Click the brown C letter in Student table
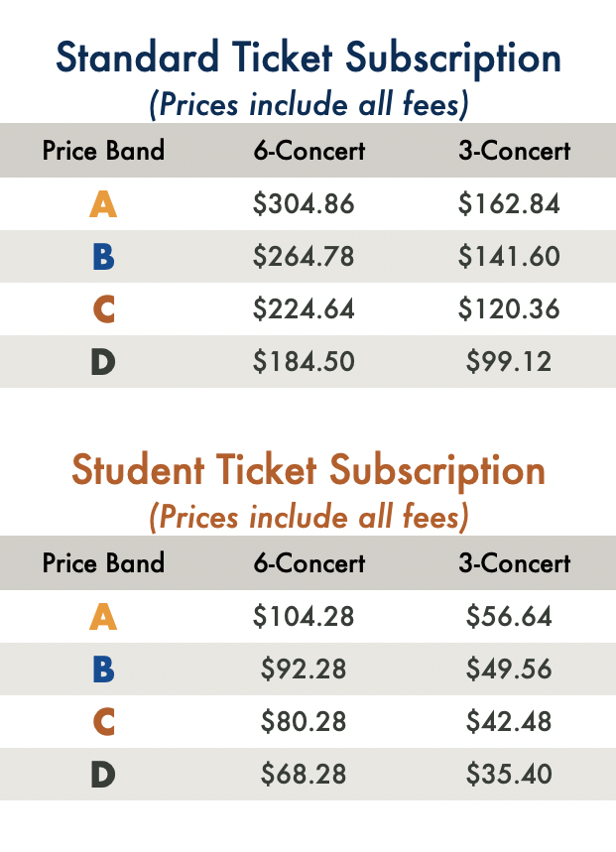This screenshot has height=852, width=616. [x=104, y=722]
